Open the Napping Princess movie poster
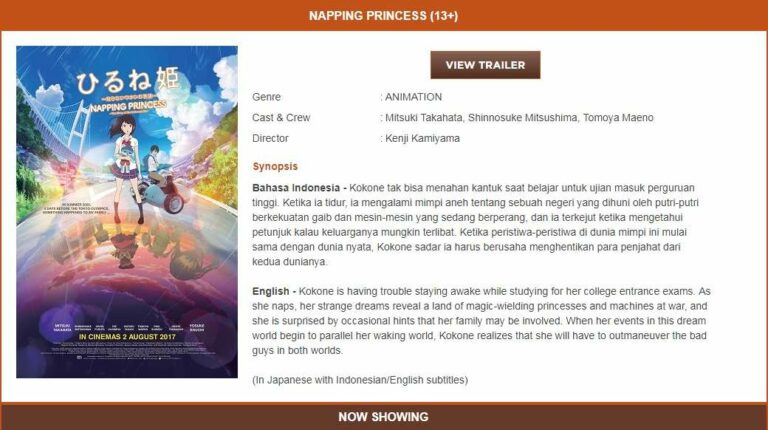This screenshot has height=430, width=768. pos(127,212)
